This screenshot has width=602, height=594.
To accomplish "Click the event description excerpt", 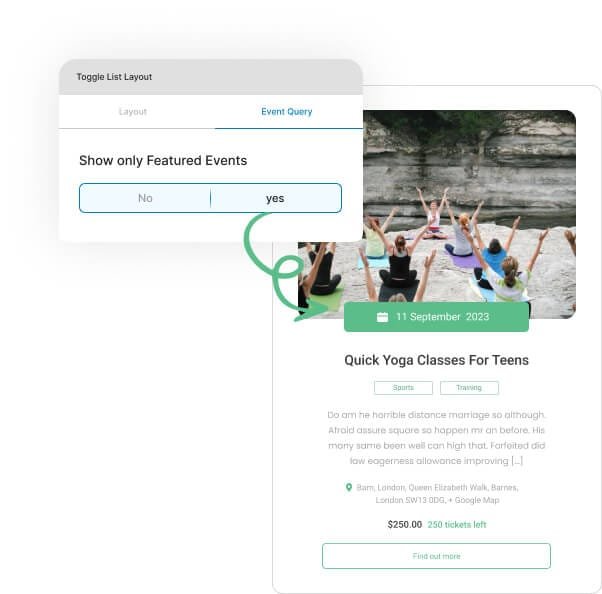I will pyautogui.click(x=436, y=438).
